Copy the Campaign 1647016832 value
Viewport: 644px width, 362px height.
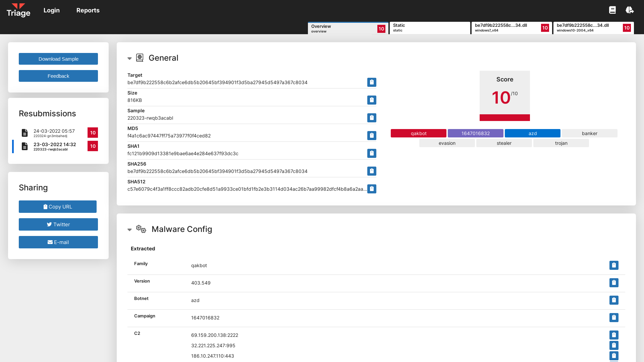coord(614,318)
